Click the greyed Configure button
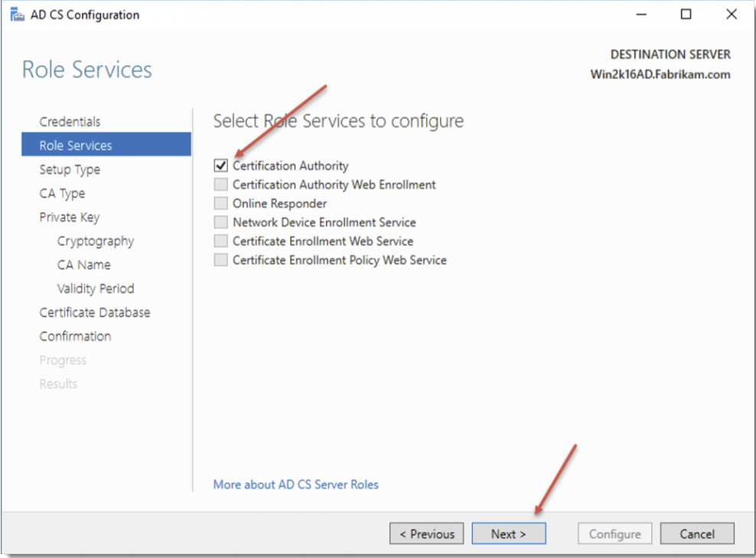756x558 pixels. pos(614,534)
